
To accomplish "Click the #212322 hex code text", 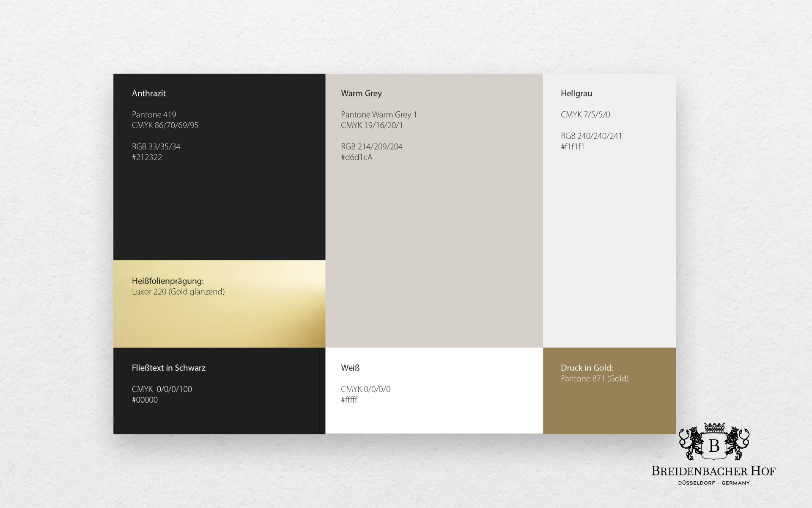I will tap(147, 157).
